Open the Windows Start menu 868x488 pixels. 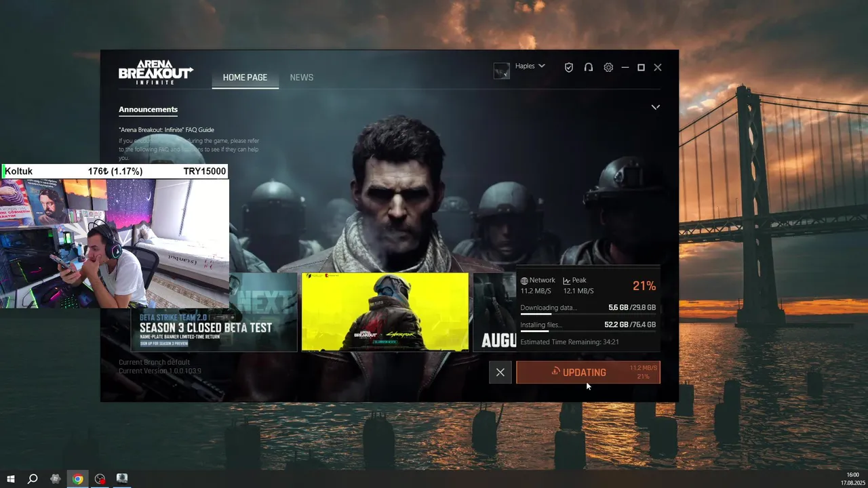tap(11, 479)
